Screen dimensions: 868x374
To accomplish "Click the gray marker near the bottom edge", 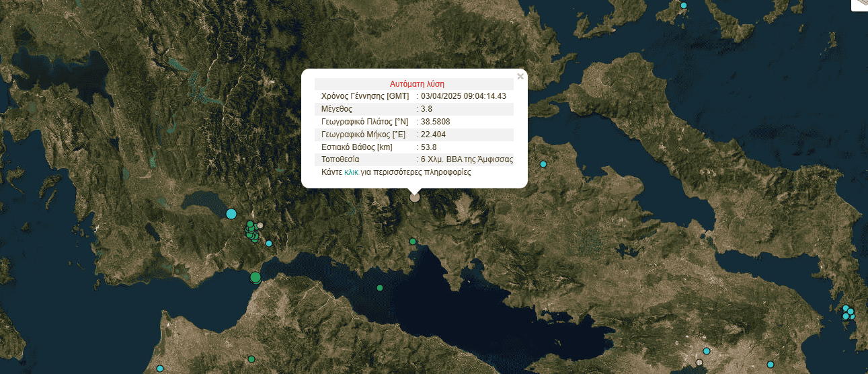I will pyautogui.click(x=699, y=363).
